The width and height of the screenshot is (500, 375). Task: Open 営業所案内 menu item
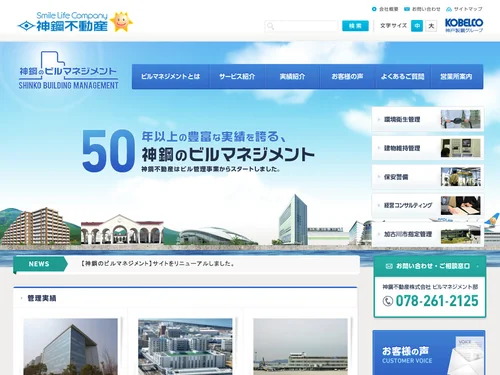click(x=456, y=77)
